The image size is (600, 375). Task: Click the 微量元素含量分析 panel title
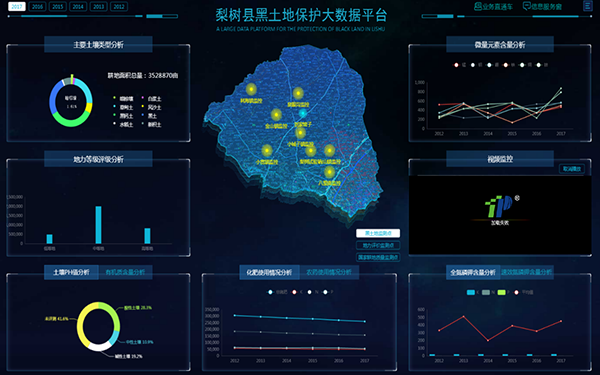pos(500,45)
